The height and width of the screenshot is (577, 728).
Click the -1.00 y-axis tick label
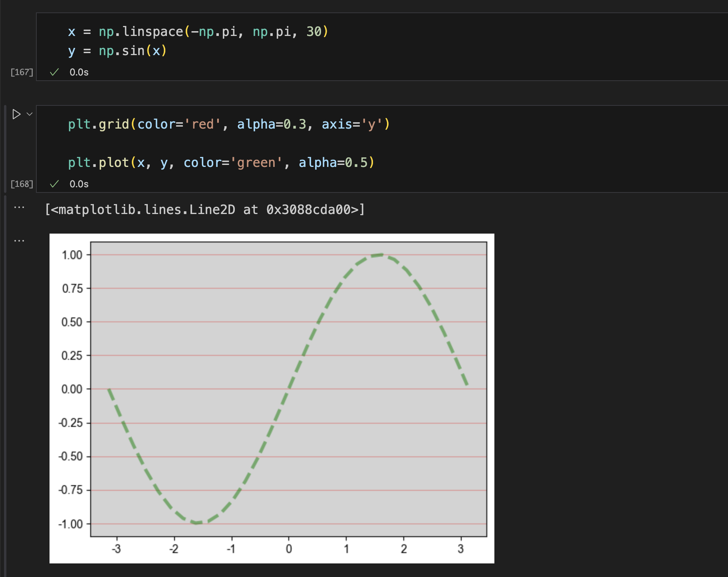pyautogui.click(x=71, y=524)
